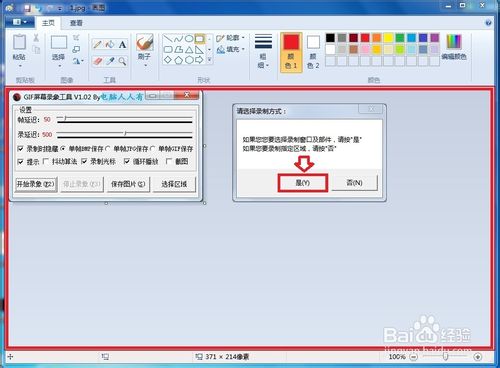Choose the Right triangle shape
500x368 pixels.
[199, 49]
